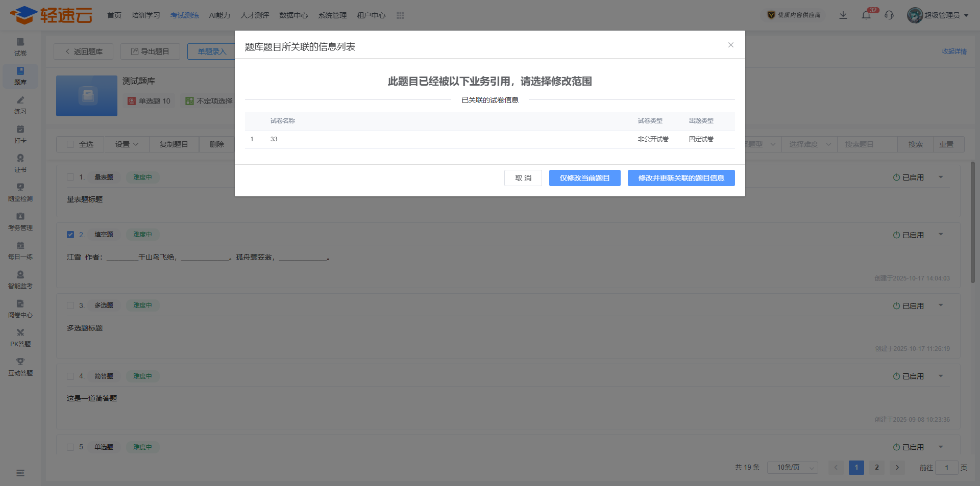980x486 pixels.
Task: Uncheck the checkbox for question 2
Action: point(70,235)
